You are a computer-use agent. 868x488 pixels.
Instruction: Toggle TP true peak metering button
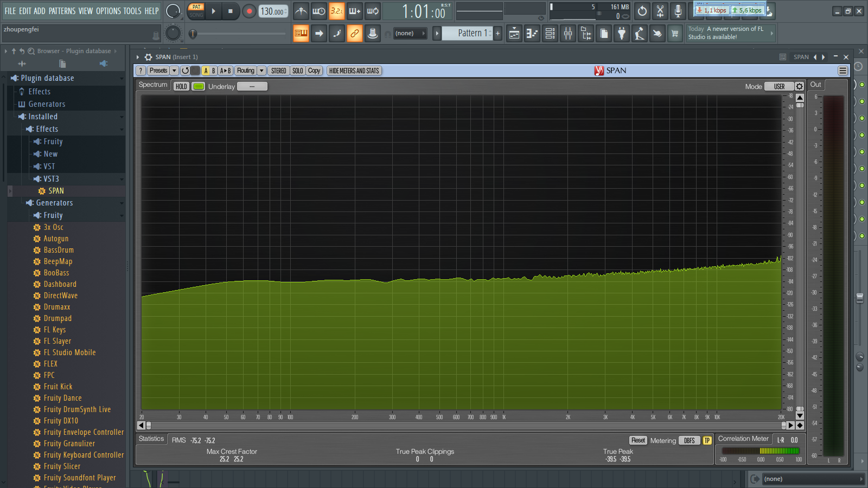(x=707, y=440)
